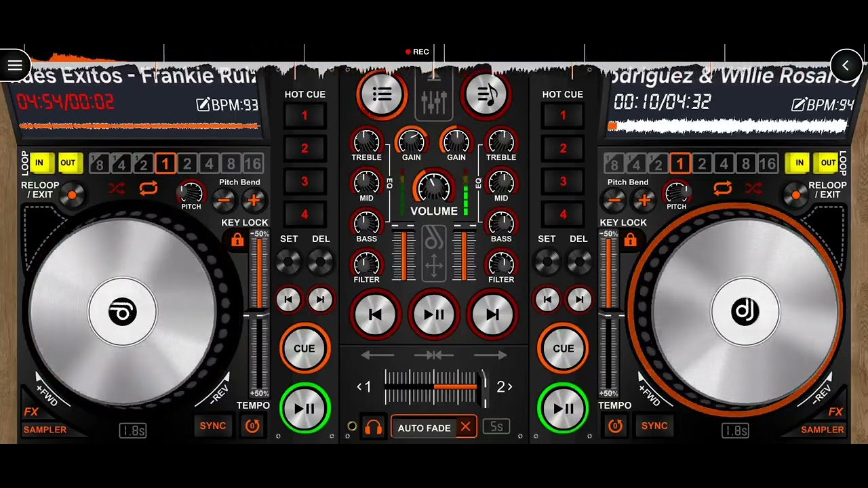Edit the right deck BPM:94 value
The width and height of the screenshot is (868, 488).
[823, 104]
